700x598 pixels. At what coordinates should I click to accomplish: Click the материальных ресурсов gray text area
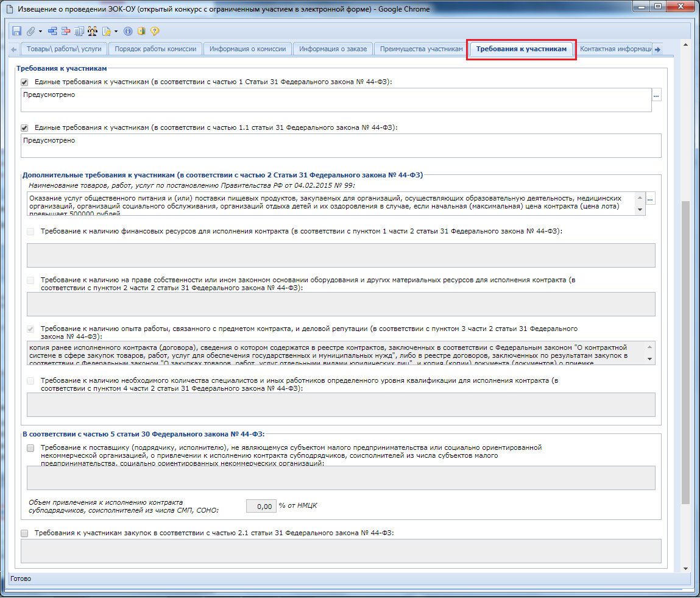pos(341,304)
